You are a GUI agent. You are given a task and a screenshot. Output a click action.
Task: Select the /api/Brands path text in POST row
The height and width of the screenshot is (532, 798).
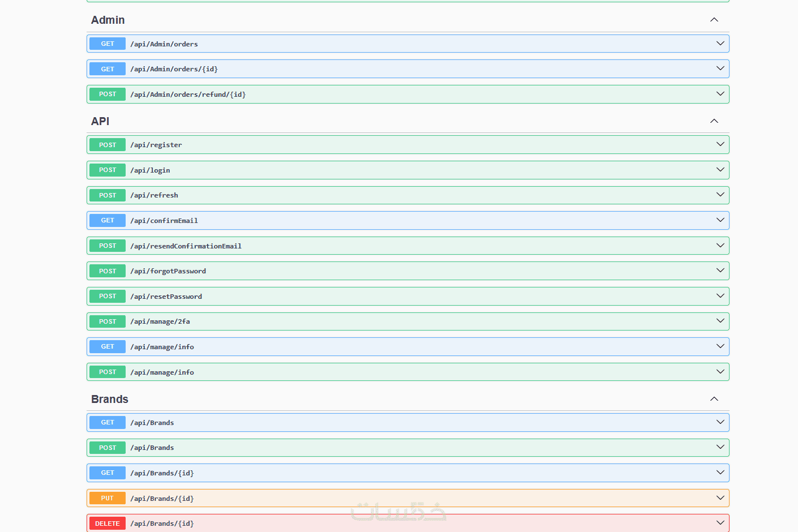coord(152,448)
